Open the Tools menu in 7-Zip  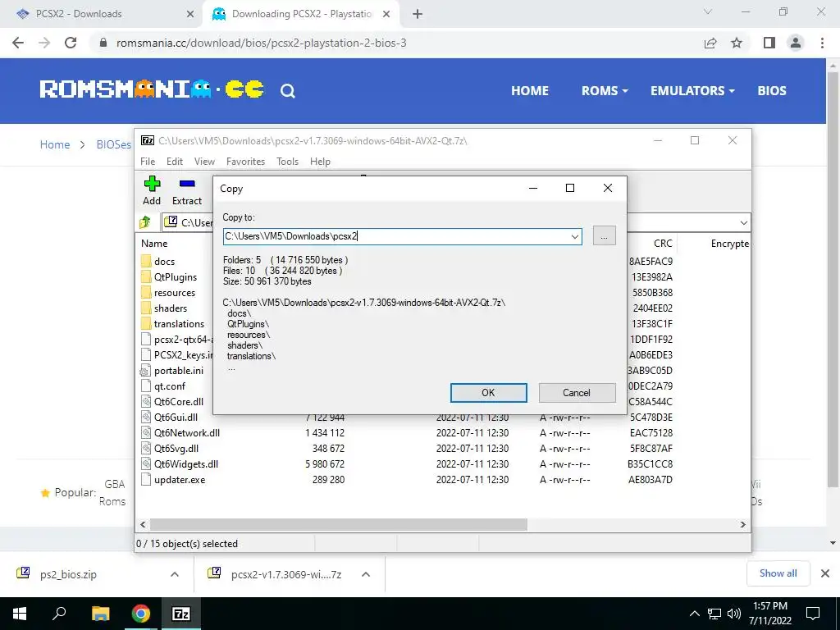(288, 162)
